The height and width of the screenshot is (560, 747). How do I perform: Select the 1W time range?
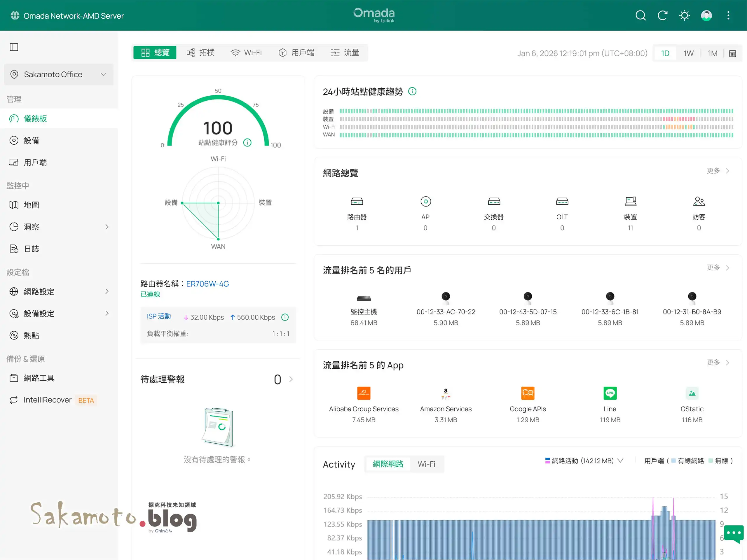(x=688, y=53)
